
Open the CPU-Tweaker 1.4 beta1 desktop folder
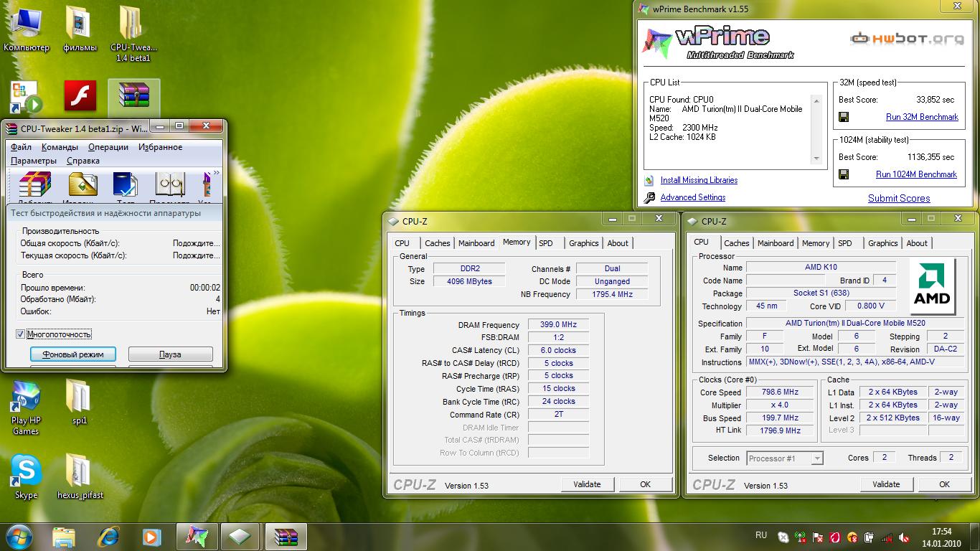(133, 33)
